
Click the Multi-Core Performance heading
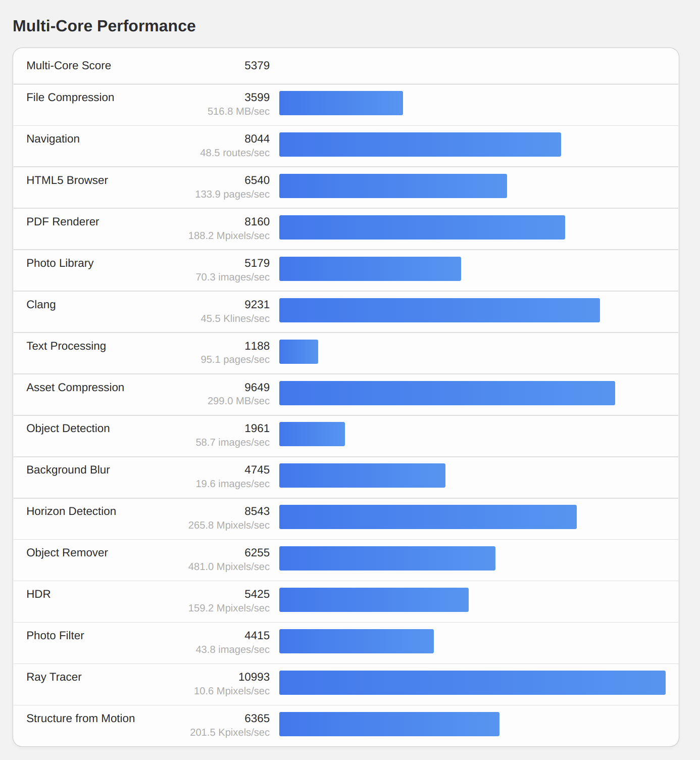[x=104, y=26]
